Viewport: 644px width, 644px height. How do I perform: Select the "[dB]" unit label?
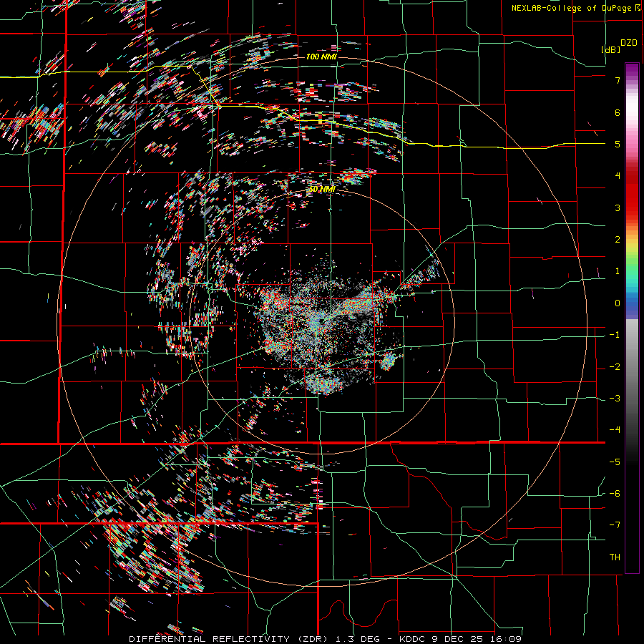click(611, 49)
